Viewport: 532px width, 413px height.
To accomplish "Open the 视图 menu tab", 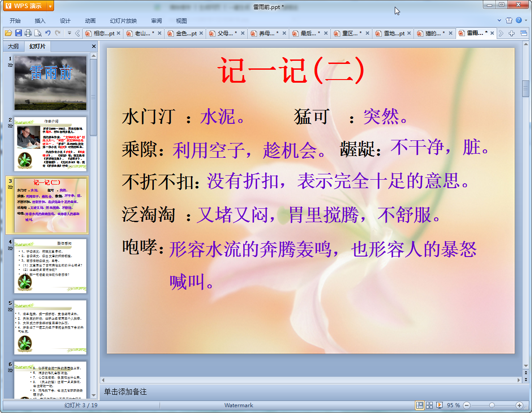I will tap(182, 21).
